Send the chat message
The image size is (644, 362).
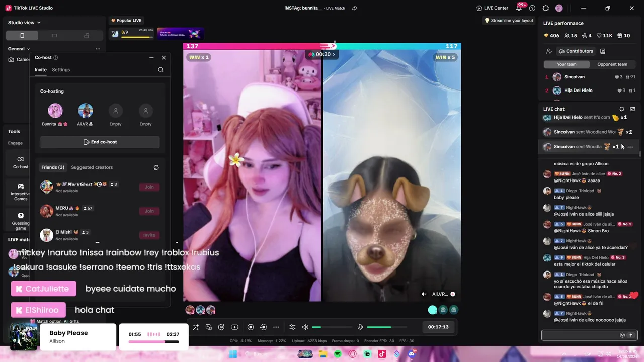pyautogui.click(x=631, y=335)
